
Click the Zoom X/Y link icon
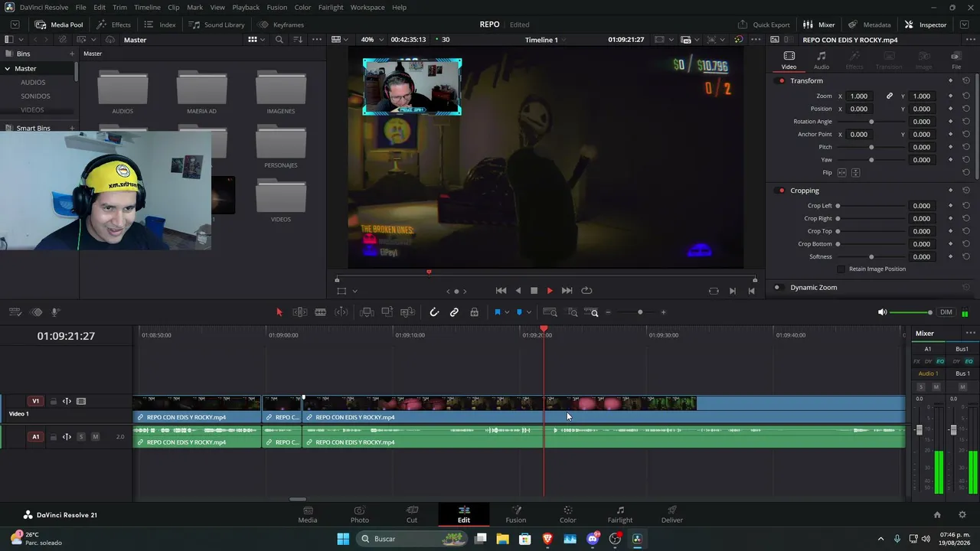pyautogui.click(x=890, y=96)
